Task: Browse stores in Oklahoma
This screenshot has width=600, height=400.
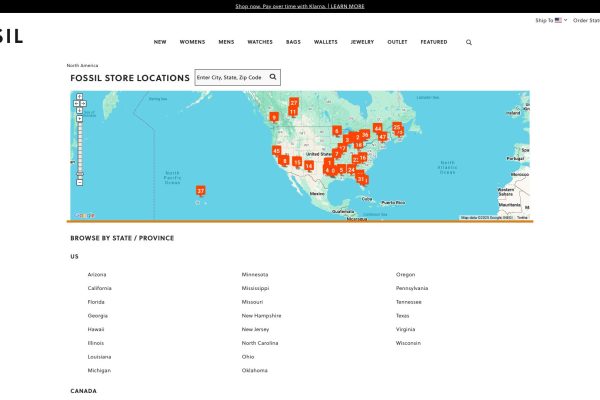Action: (x=254, y=371)
